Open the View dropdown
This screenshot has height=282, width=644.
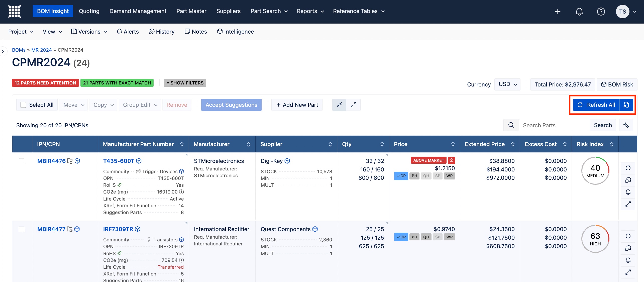(x=52, y=32)
